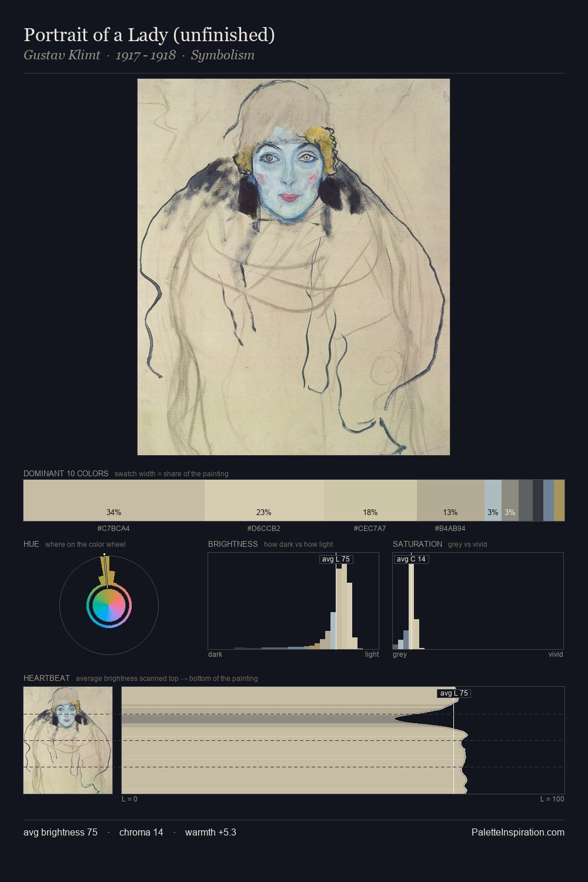
Task: Click the "L = 100" axis label
Action: point(552,799)
